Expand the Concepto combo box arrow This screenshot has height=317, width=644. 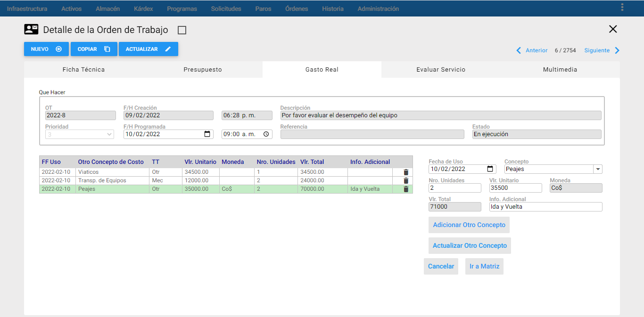tap(598, 169)
